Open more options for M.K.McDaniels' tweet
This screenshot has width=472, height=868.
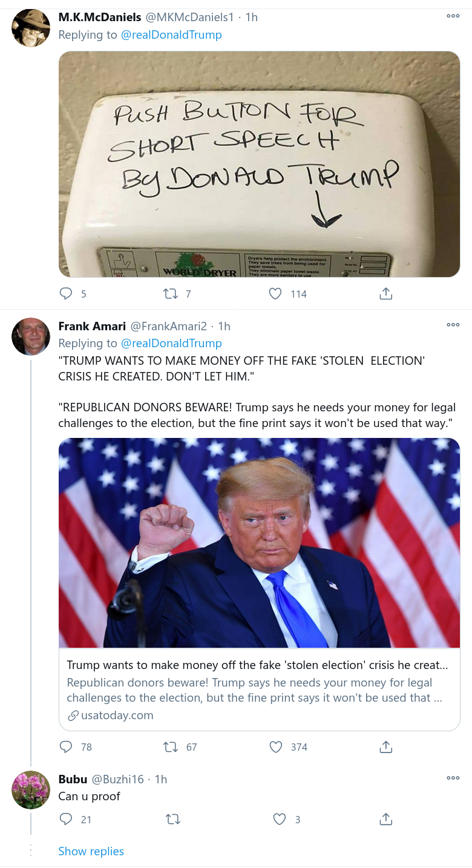[x=453, y=16]
